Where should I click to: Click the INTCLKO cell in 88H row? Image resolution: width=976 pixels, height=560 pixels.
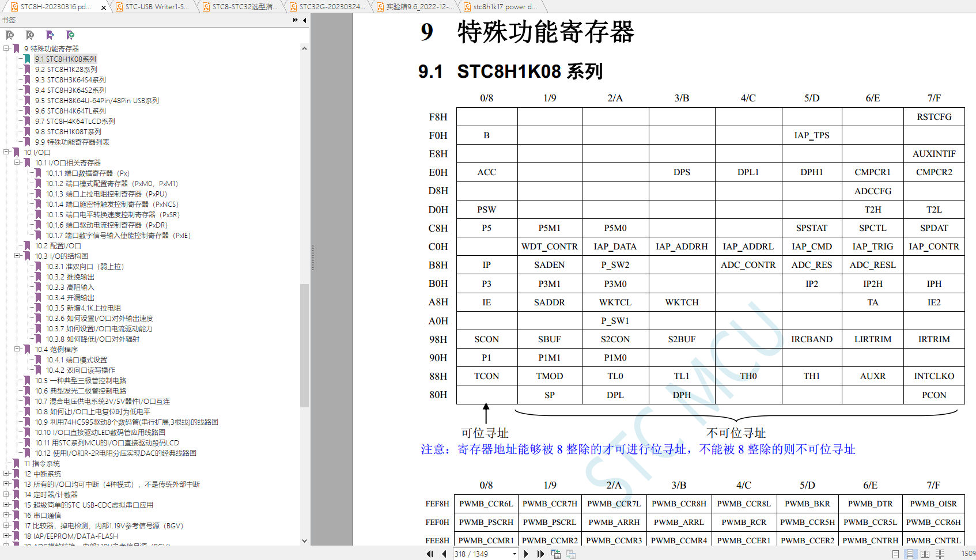[934, 376]
